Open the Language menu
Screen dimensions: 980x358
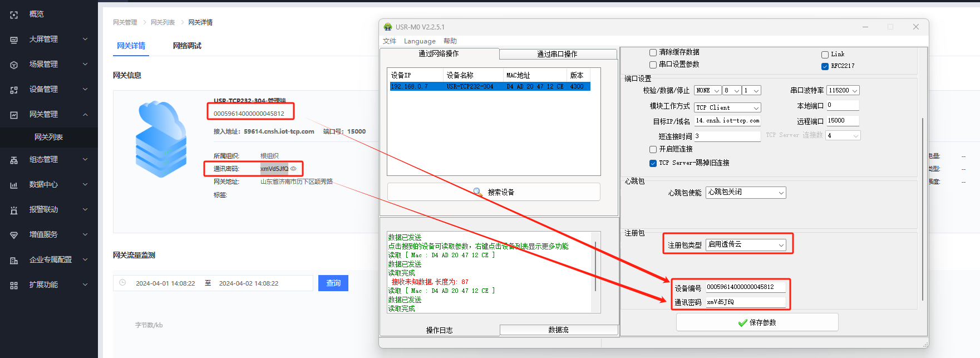(x=420, y=41)
